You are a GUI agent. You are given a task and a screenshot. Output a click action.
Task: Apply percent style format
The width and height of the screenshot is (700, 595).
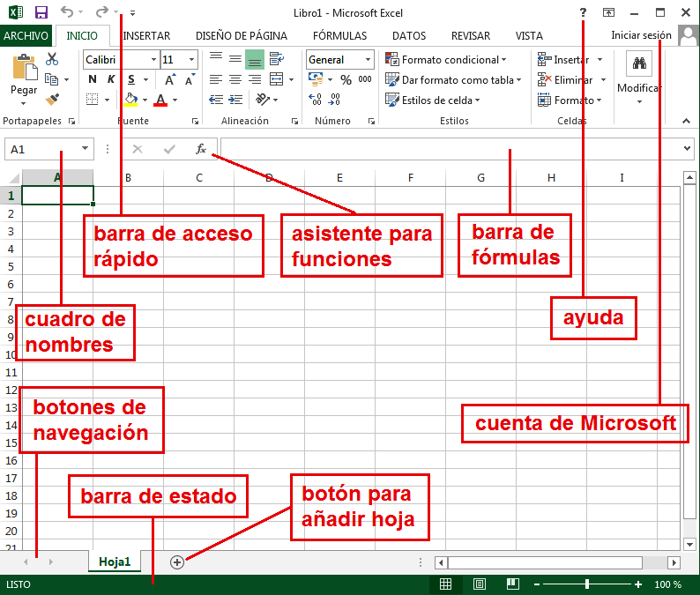[346, 80]
